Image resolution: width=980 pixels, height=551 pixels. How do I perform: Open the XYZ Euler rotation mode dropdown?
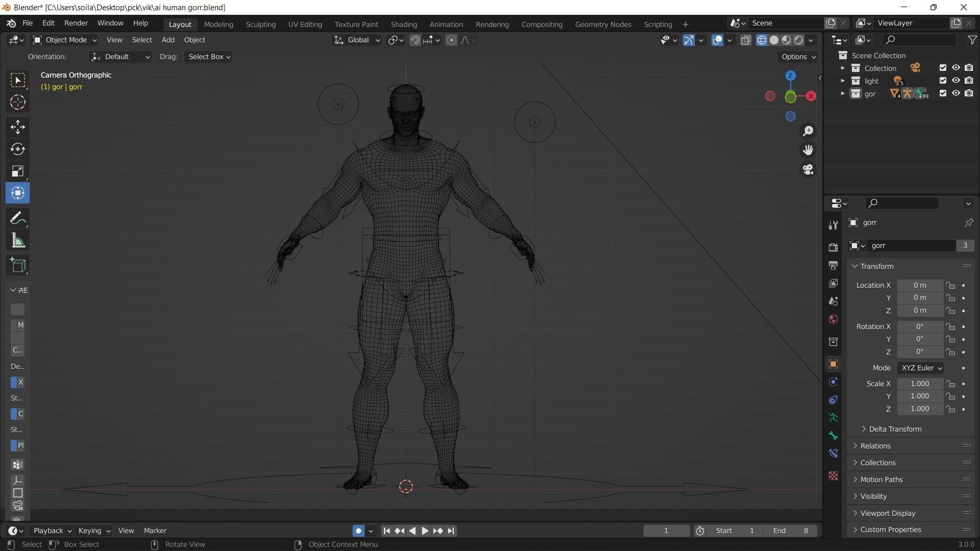pos(921,368)
